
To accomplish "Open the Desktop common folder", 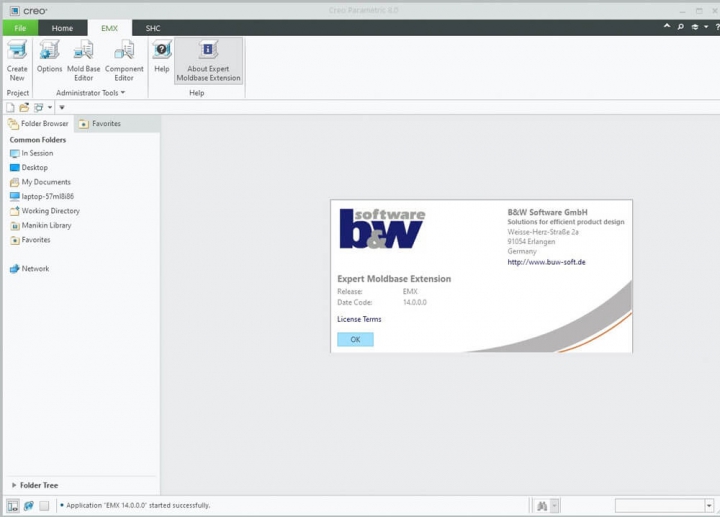I will tap(29, 168).
